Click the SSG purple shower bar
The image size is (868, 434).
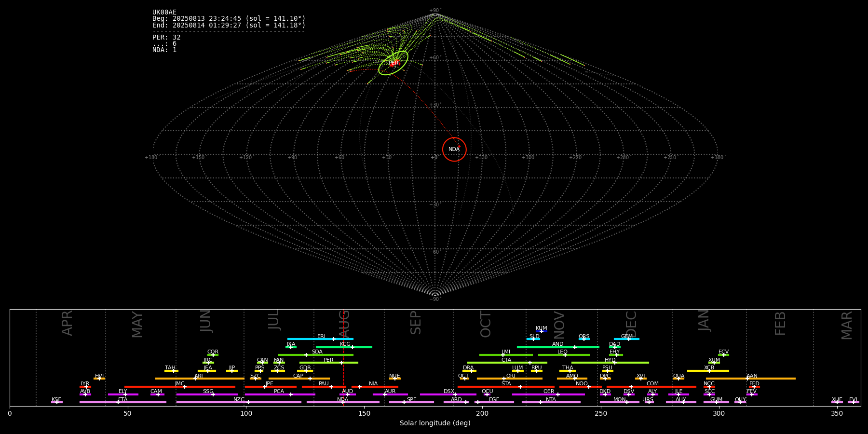pyautogui.click(x=207, y=394)
